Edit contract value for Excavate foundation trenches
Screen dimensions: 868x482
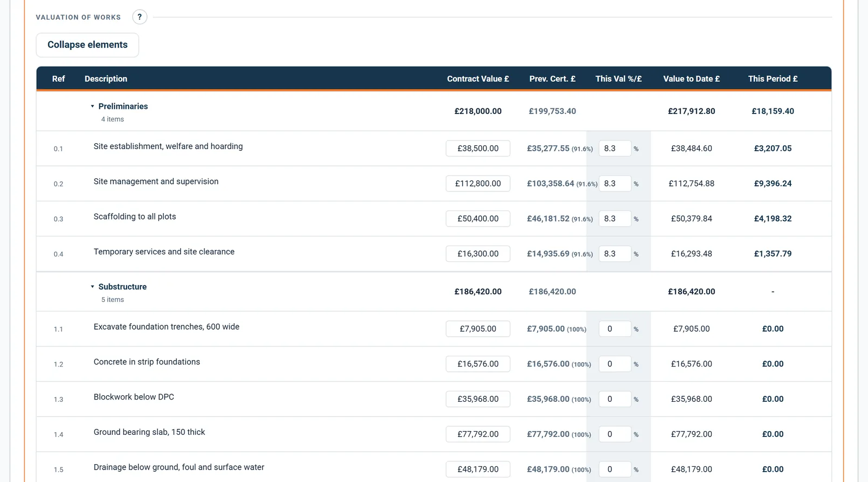(478, 329)
